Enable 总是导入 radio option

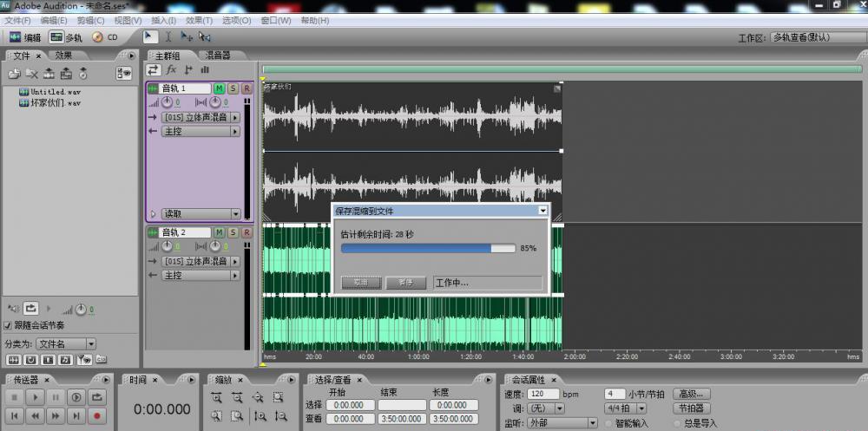tap(679, 423)
